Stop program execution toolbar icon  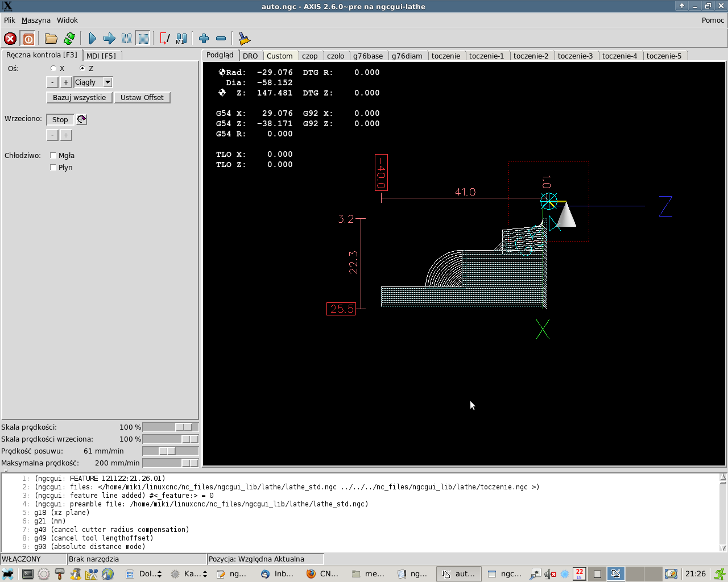[143, 39]
